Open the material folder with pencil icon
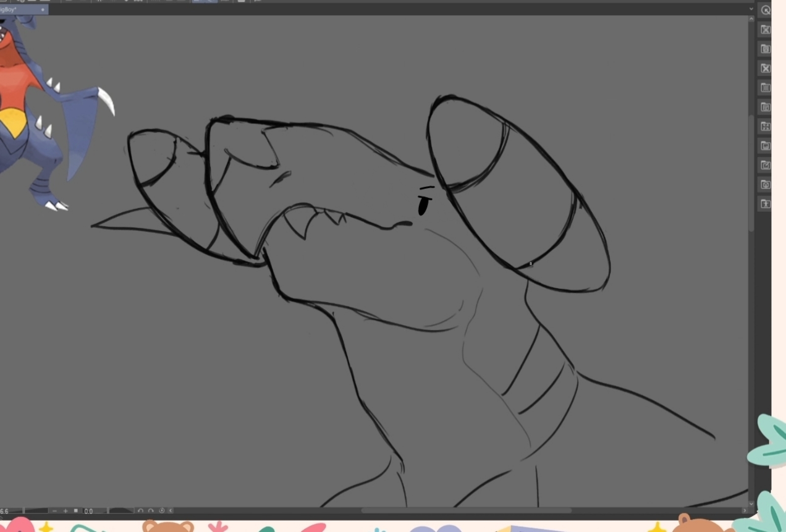 pos(765,165)
